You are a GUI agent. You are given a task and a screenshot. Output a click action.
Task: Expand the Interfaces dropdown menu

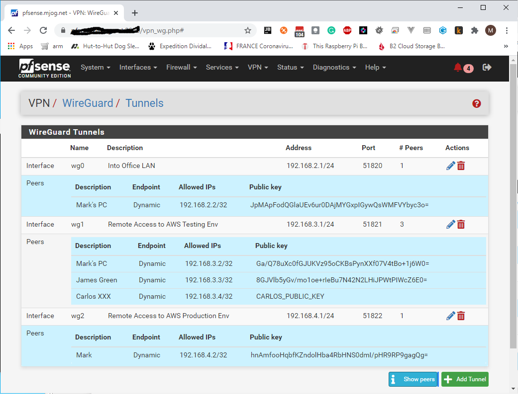click(138, 67)
